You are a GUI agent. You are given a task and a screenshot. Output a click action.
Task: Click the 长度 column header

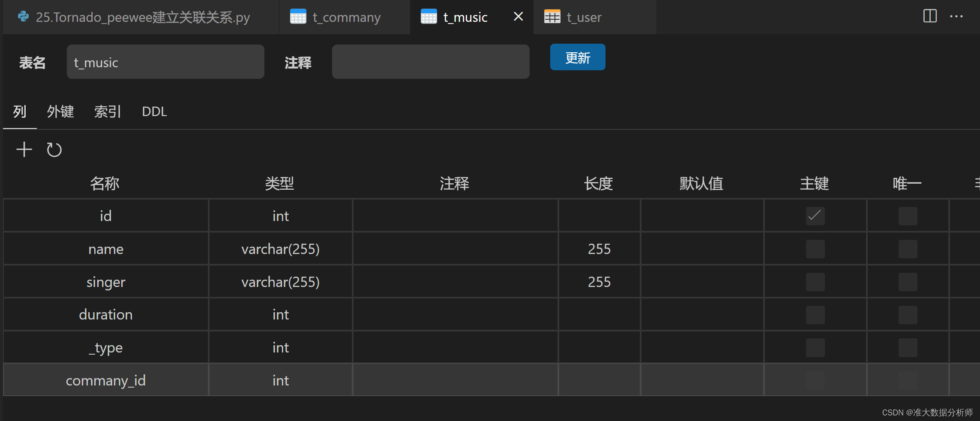point(599,184)
